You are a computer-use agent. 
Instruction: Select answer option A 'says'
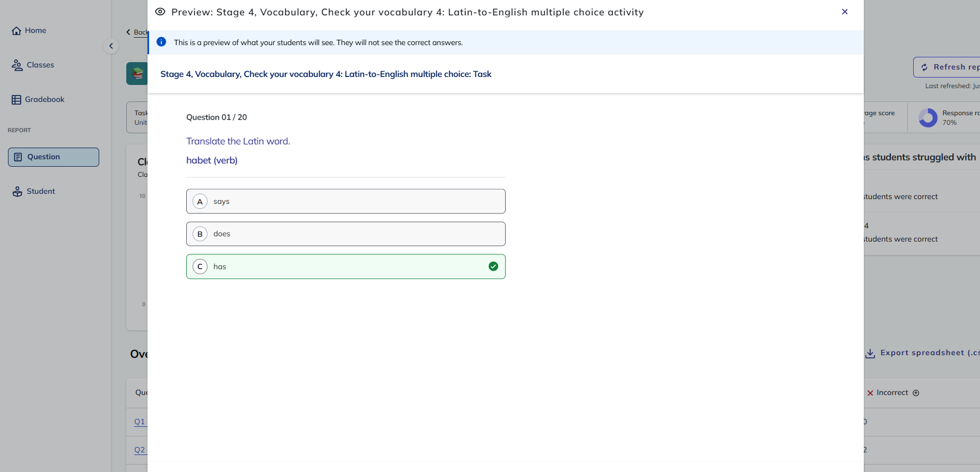click(346, 201)
